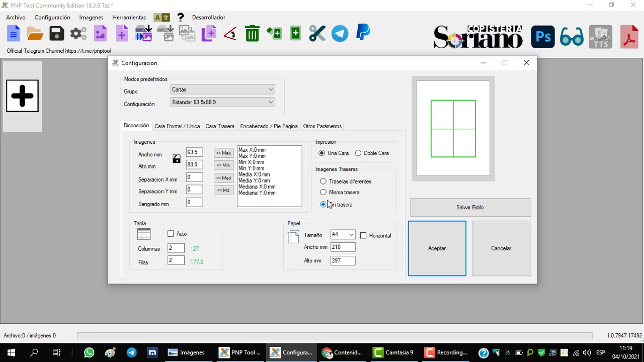Open the Configuración menu
This screenshot has height=362, width=644.
click(x=52, y=17)
